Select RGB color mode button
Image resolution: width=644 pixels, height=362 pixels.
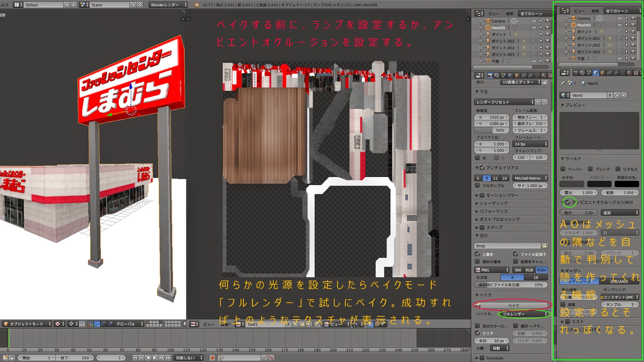(x=529, y=270)
